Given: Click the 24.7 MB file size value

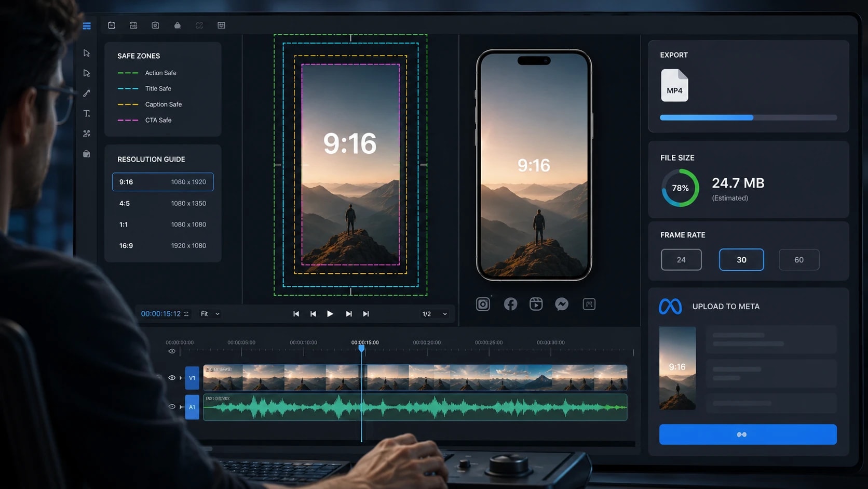Looking at the screenshot, I should (x=738, y=183).
